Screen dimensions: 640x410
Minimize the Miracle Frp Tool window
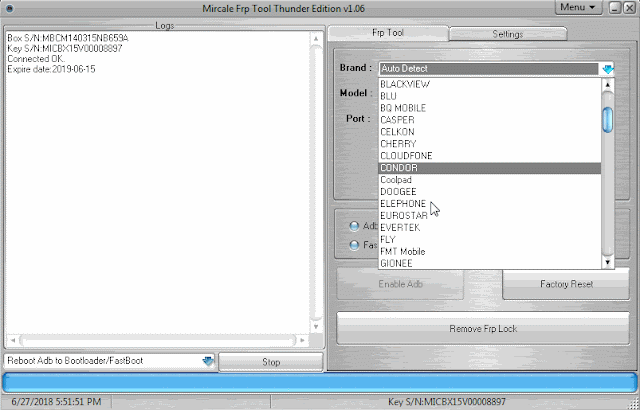(615, 8)
